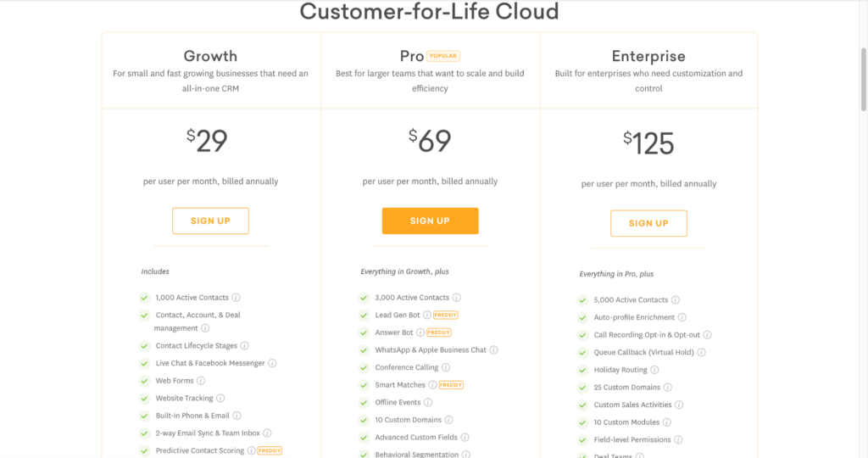Viewport: 868px width, 458px height.
Task: Open info tooltip for Contact Lifecycle Stages
Action: point(245,345)
